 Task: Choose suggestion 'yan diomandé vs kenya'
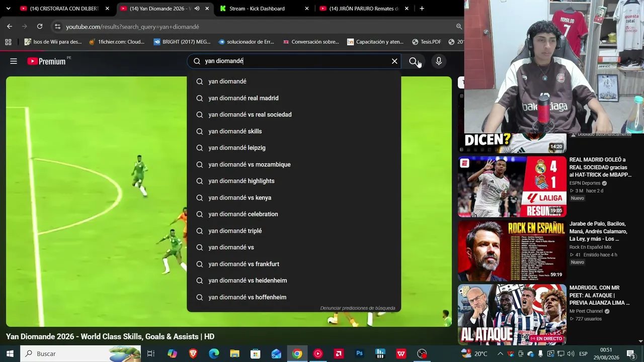pyautogui.click(x=294, y=198)
